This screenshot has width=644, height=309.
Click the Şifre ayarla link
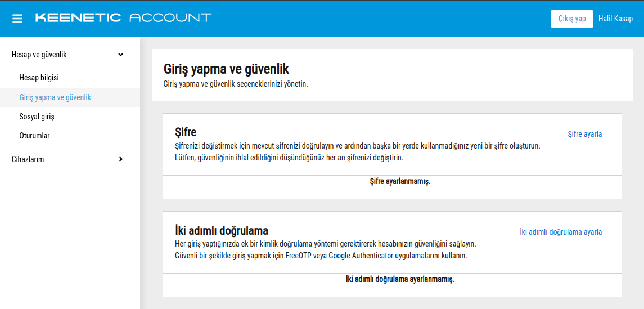584,134
